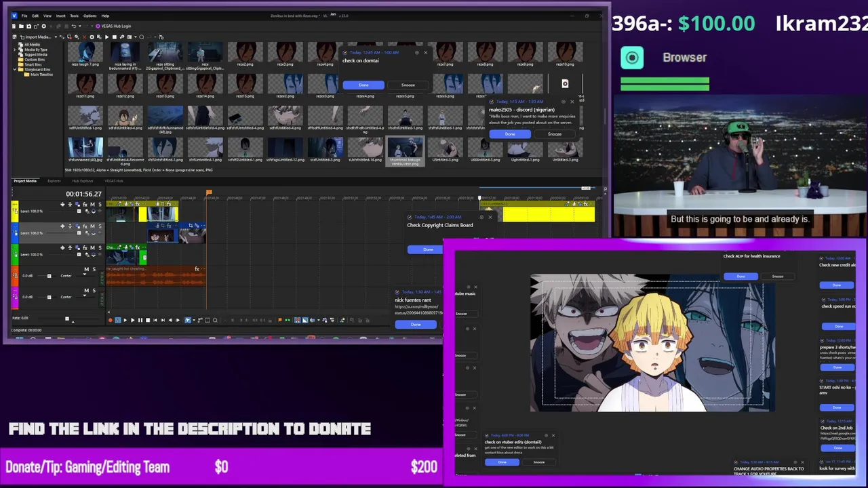Image resolution: width=868 pixels, height=488 pixels.
Task: Click Done on mako2505 discord reminder
Action: pos(510,134)
